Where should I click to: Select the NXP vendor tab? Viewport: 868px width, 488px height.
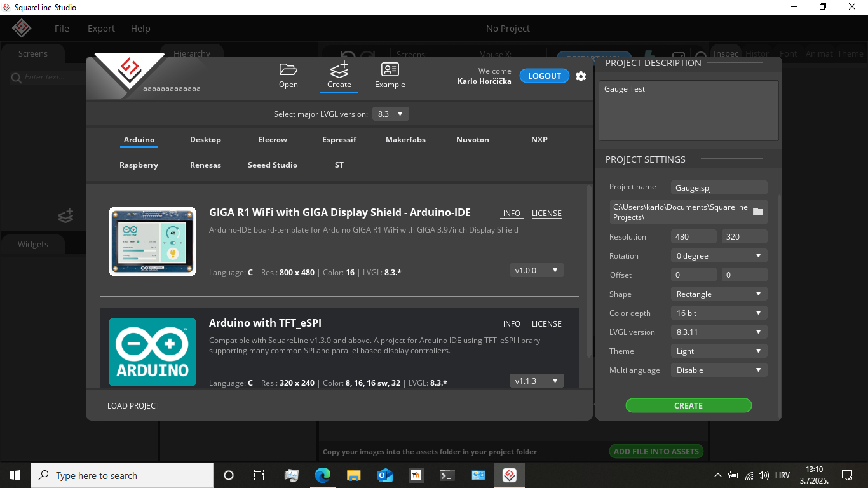(x=539, y=140)
